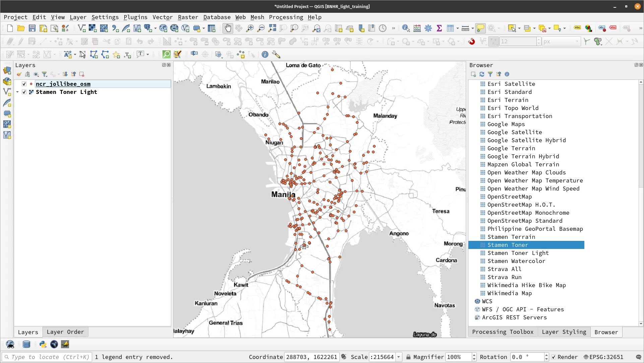Open the Scale dropdown in the status bar

point(398,357)
